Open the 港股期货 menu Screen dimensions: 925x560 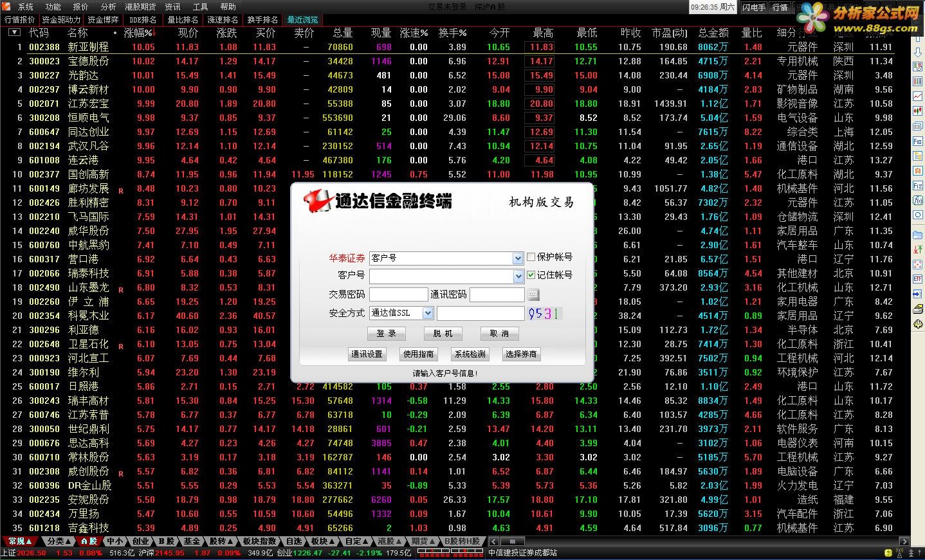coord(140,6)
